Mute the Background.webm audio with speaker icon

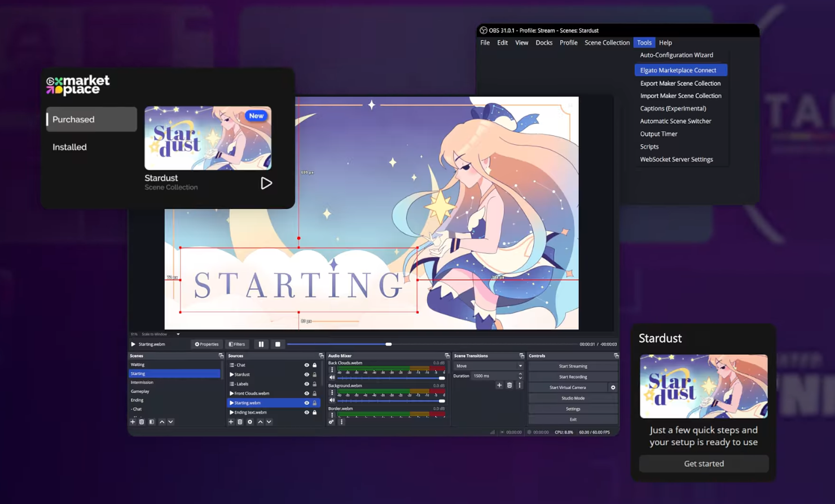[x=332, y=400]
